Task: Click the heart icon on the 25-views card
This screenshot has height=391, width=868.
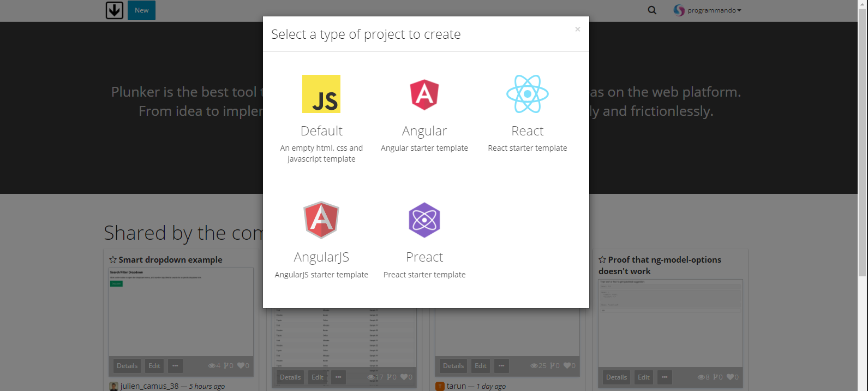Action: click(x=567, y=366)
